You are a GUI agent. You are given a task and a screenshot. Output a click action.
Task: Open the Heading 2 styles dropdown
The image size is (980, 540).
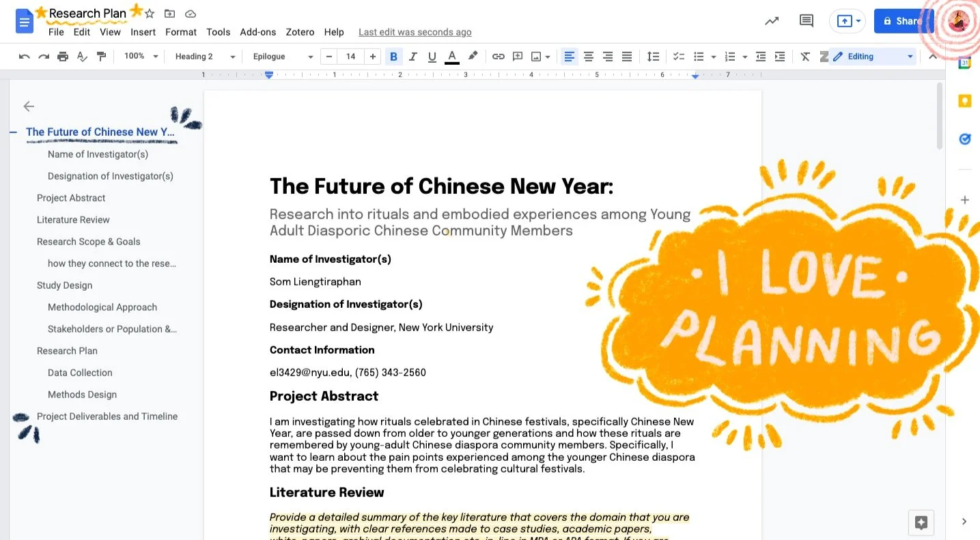(x=205, y=57)
